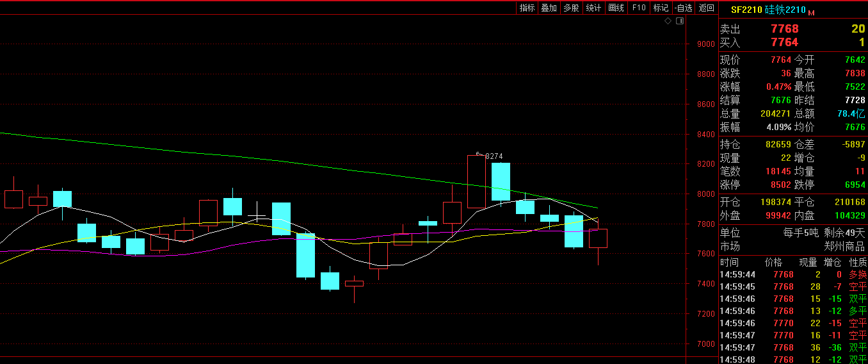Select 叠加 overlay in the toolbar
The width and height of the screenshot is (868, 364).
pyautogui.click(x=549, y=8)
